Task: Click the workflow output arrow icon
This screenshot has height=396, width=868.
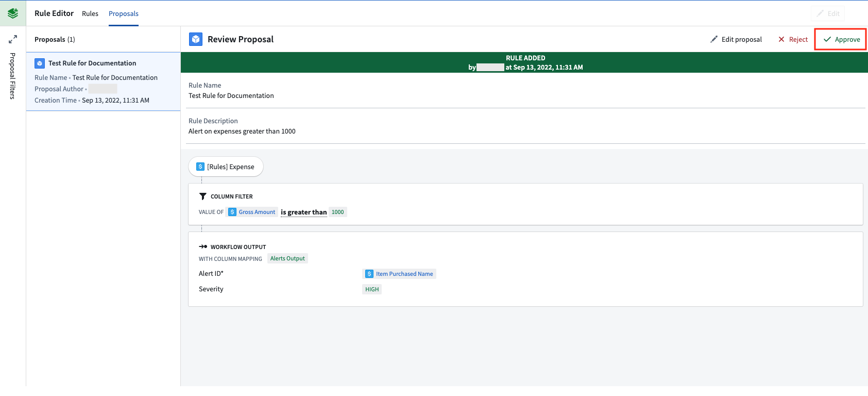Action: 203,247
